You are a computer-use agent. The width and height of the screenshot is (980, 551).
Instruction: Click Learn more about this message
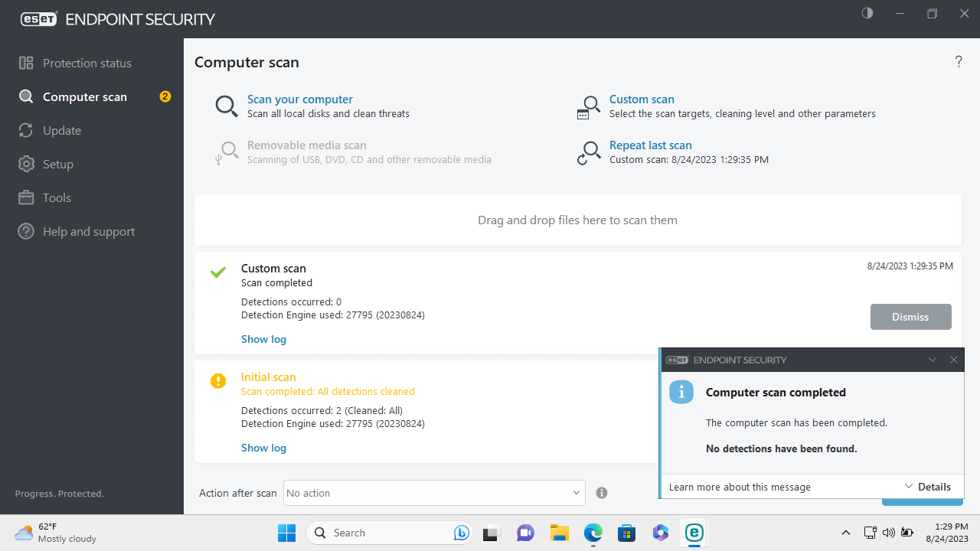tap(740, 487)
